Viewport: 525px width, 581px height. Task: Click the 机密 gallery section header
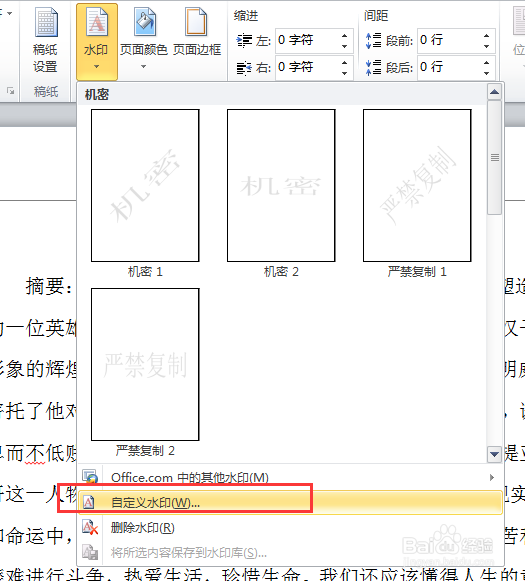96,94
